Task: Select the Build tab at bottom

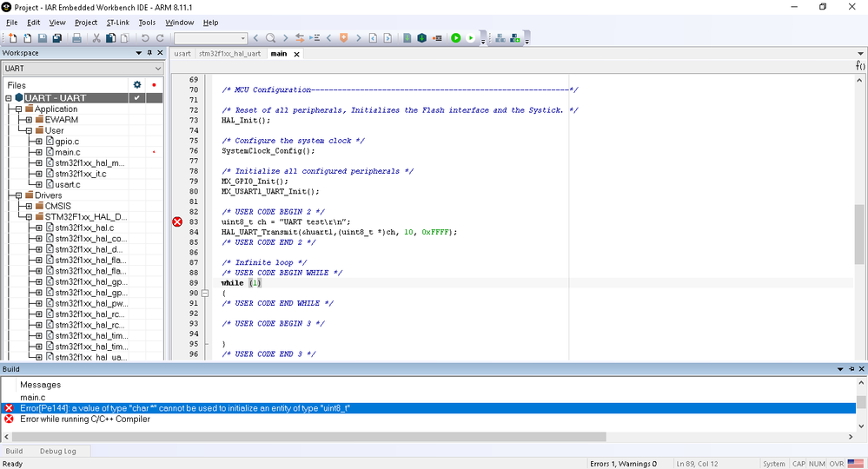Action: pyautogui.click(x=14, y=451)
